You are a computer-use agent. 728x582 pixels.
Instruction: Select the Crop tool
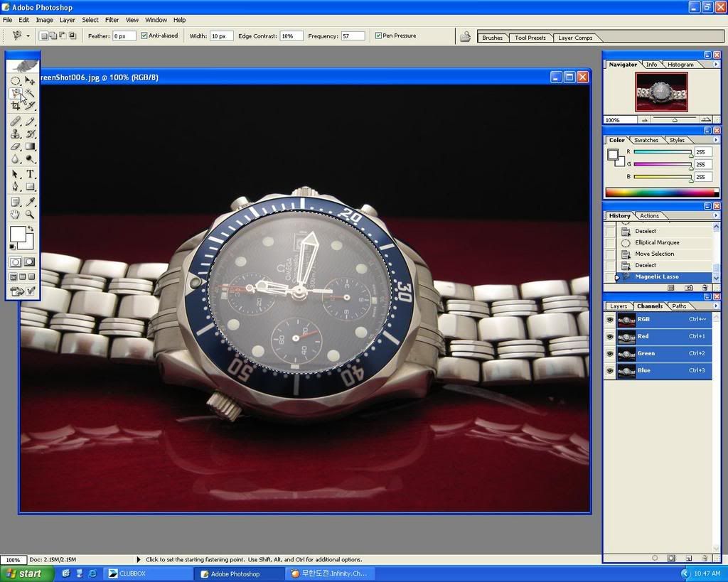16,106
